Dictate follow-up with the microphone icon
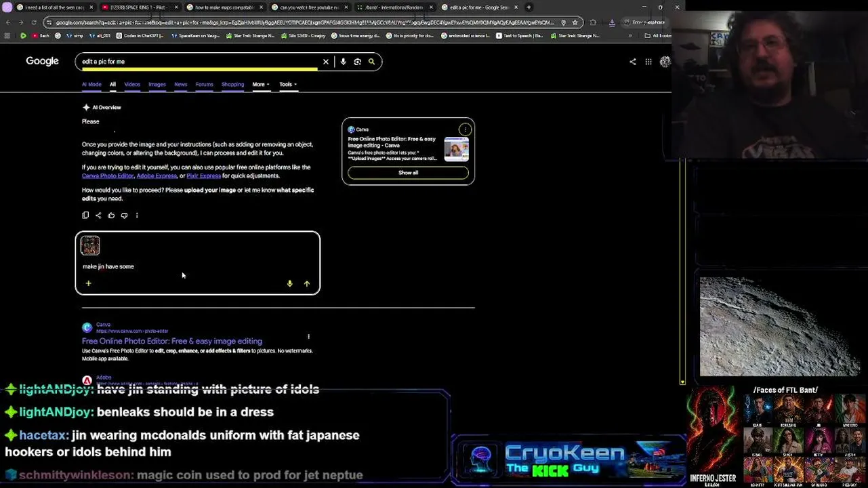868x488 pixels. pyautogui.click(x=289, y=284)
